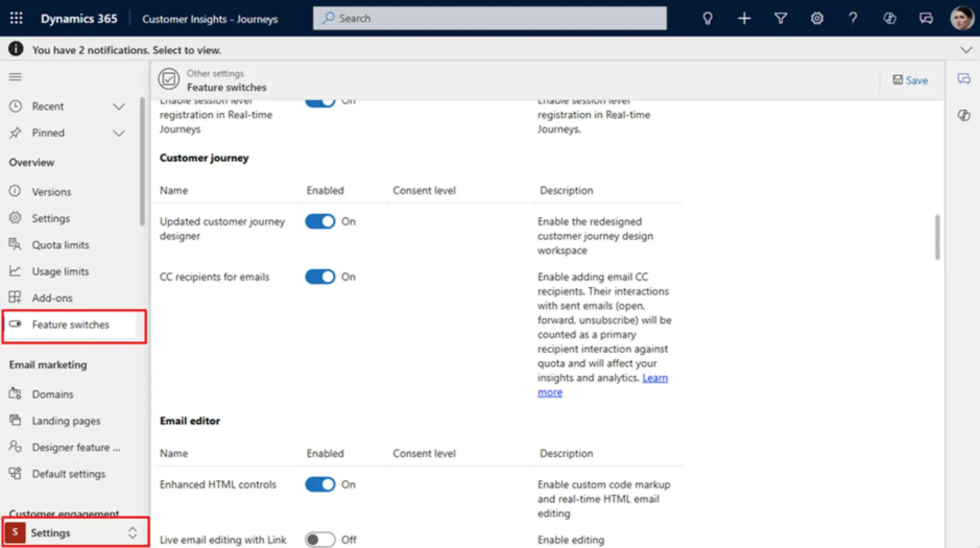Click the question mark help icon
This screenshot has height=548, width=980.
853,18
